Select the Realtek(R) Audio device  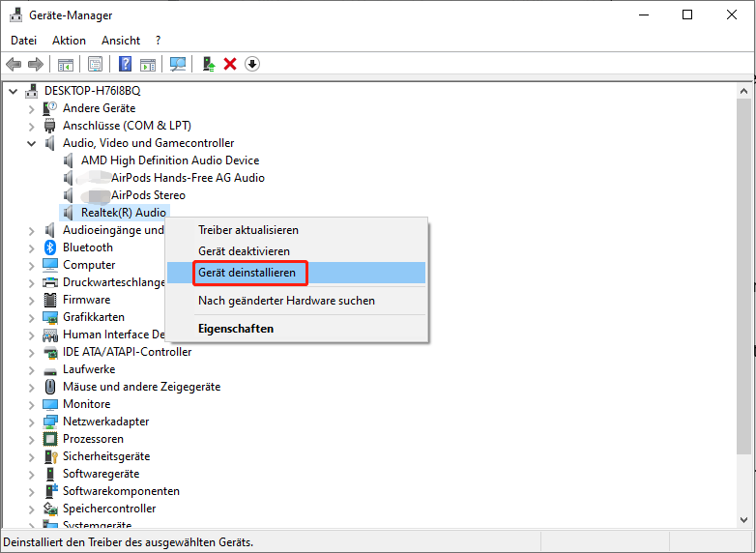[x=124, y=213]
